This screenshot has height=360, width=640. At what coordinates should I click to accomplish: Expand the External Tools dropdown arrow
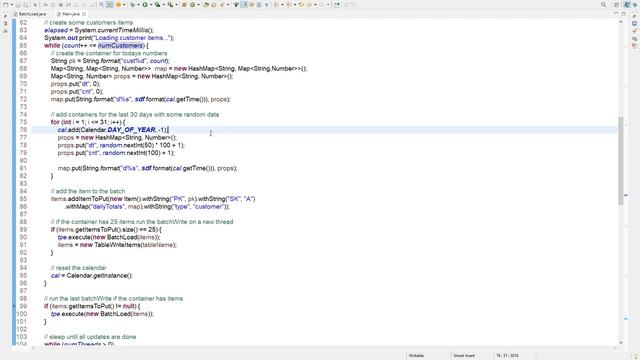[176, 4]
